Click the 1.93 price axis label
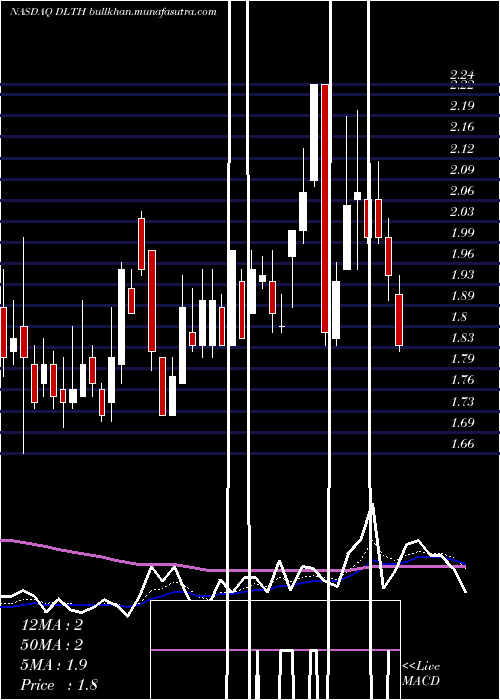 (462, 275)
